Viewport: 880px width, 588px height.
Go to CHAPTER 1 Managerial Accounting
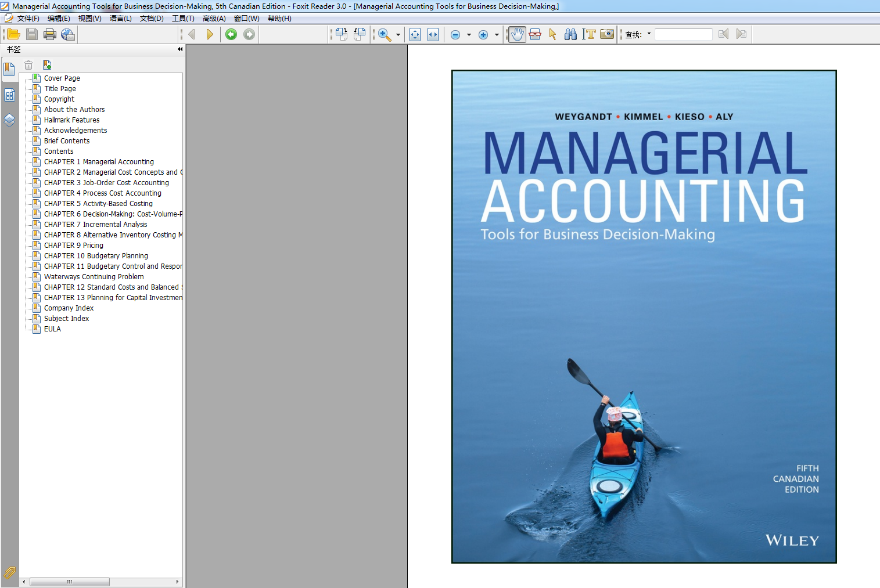99,162
